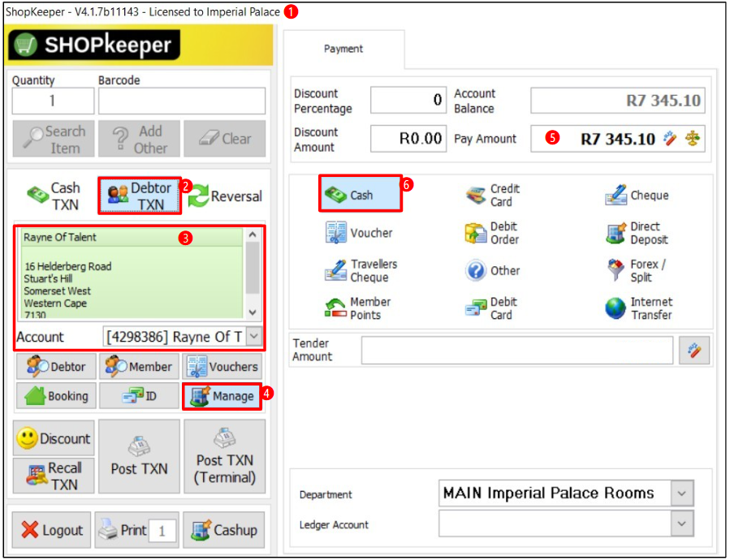The image size is (730, 560).
Task: Click pencil button next to Tender Amount
Action: coord(693,350)
